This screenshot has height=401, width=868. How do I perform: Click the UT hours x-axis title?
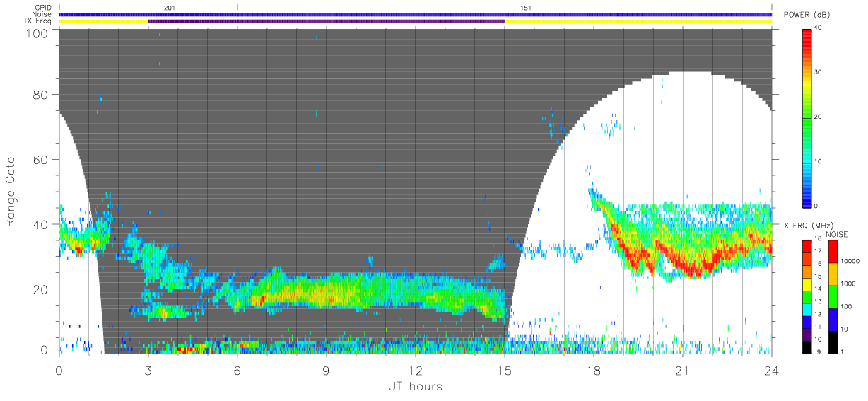pos(415,387)
